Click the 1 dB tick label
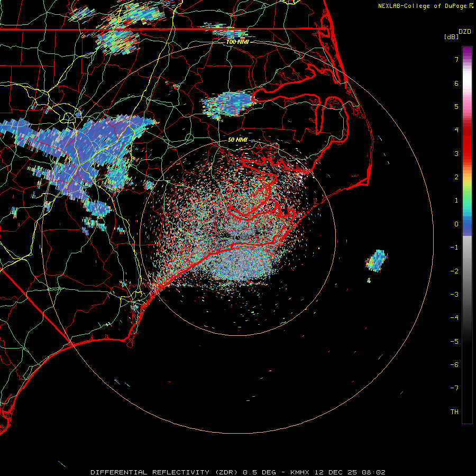The height and width of the screenshot is (476, 476). tap(456, 200)
